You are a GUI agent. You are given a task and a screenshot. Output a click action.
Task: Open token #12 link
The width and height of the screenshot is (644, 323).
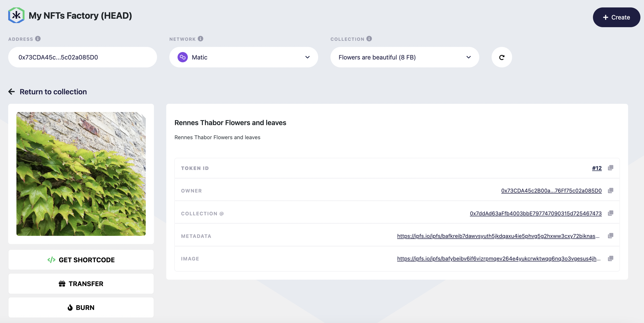597,168
